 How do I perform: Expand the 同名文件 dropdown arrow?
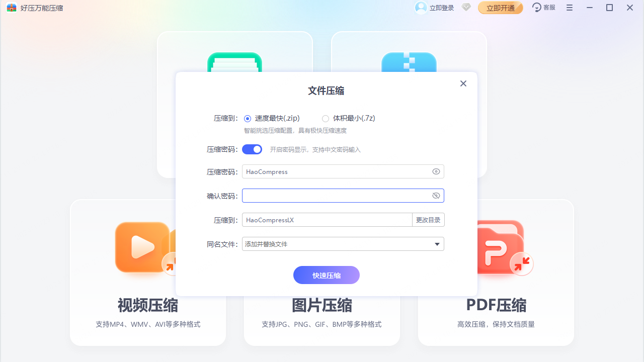437,244
